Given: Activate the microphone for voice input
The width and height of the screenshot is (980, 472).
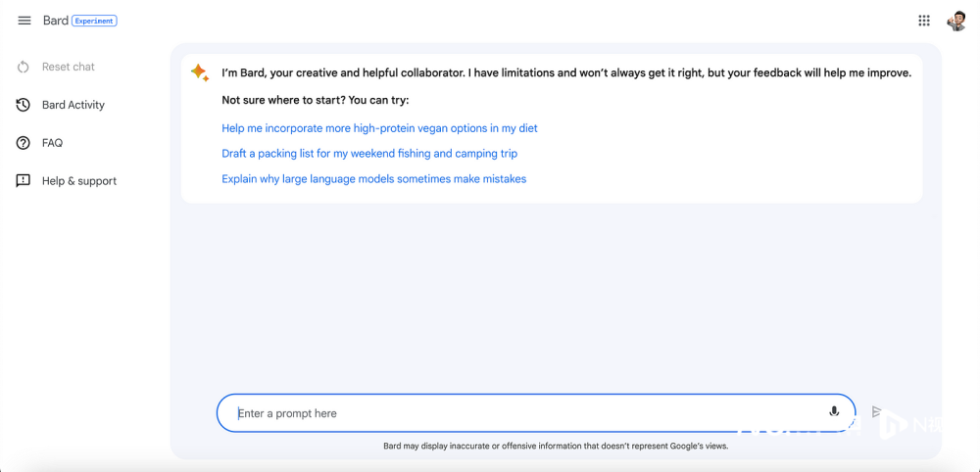Looking at the screenshot, I should point(834,412).
